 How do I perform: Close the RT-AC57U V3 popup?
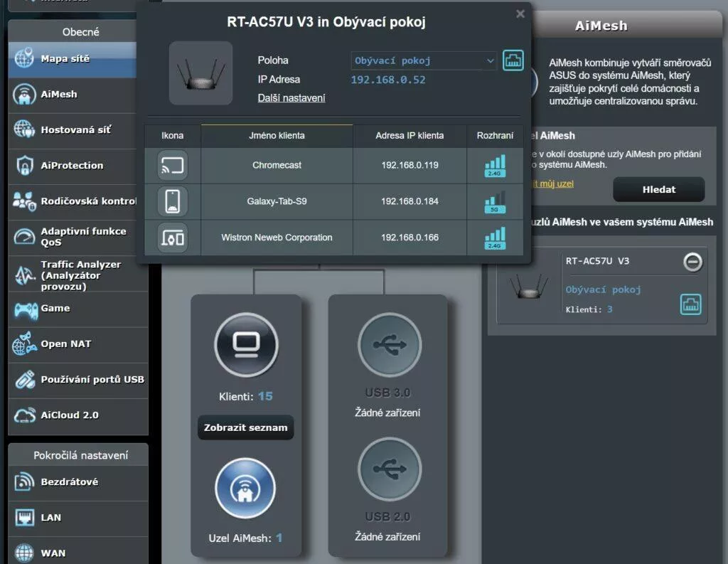520,14
